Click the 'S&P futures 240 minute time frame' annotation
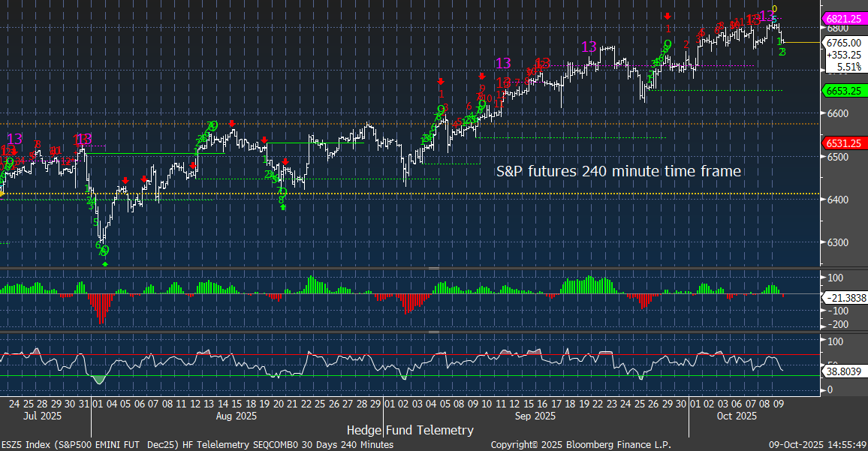Image resolution: width=868 pixels, height=451 pixels. pos(618,172)
